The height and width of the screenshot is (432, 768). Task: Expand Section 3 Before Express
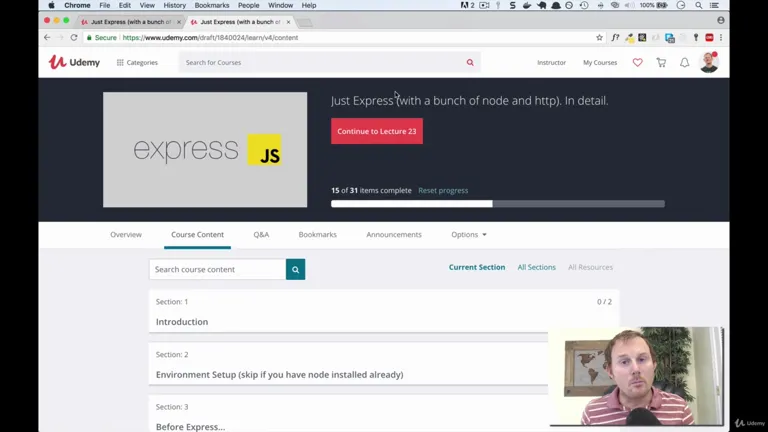click(348, 415)
